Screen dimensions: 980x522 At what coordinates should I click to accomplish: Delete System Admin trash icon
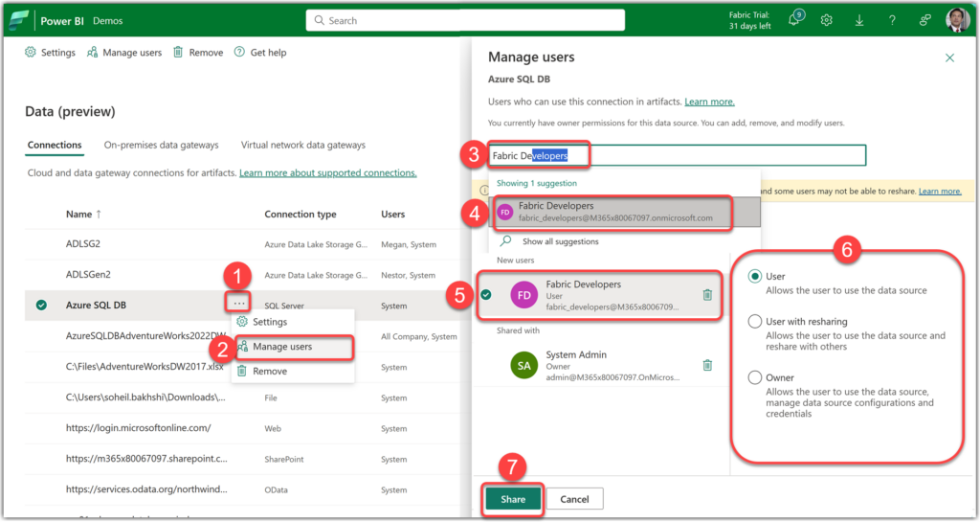pos(707,365)
